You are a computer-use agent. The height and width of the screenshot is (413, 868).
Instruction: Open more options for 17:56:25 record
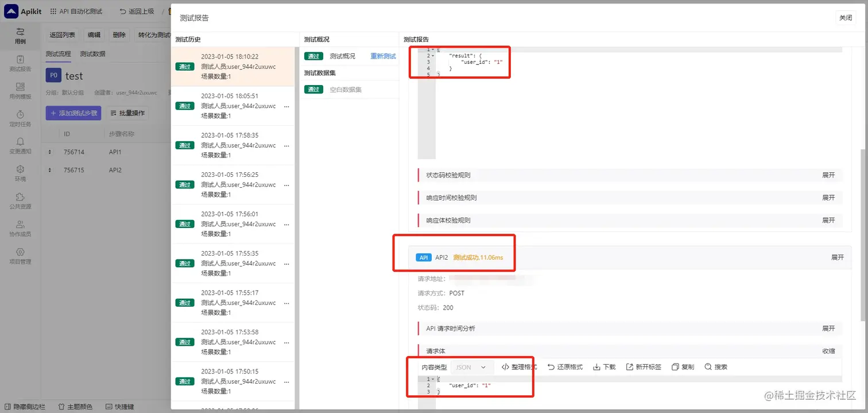286,185
